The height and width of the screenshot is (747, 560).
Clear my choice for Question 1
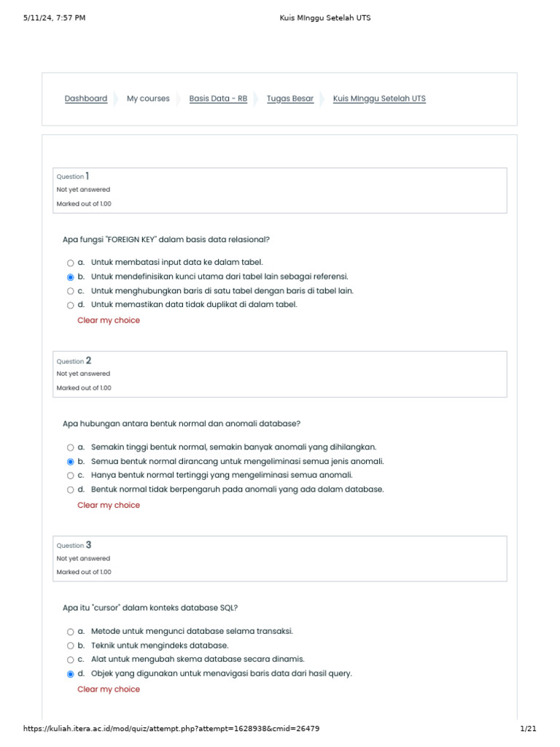coord(109,320)
